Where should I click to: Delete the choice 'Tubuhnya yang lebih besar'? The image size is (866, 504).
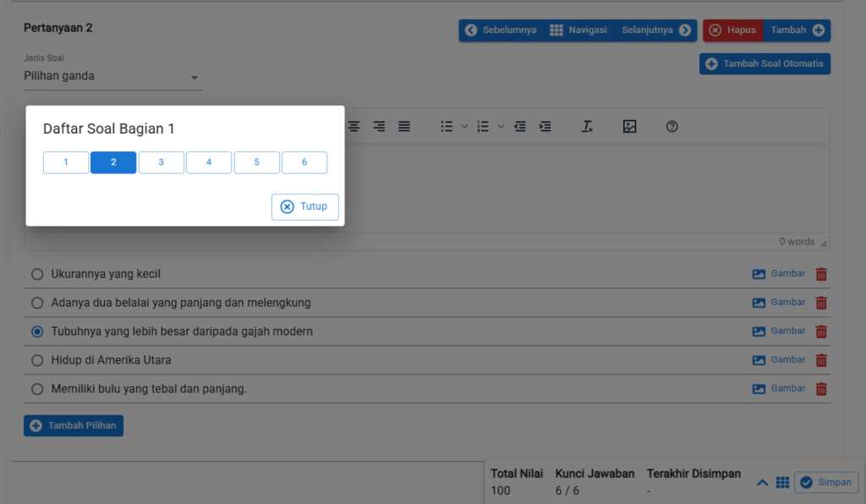[x=821, y=331]
